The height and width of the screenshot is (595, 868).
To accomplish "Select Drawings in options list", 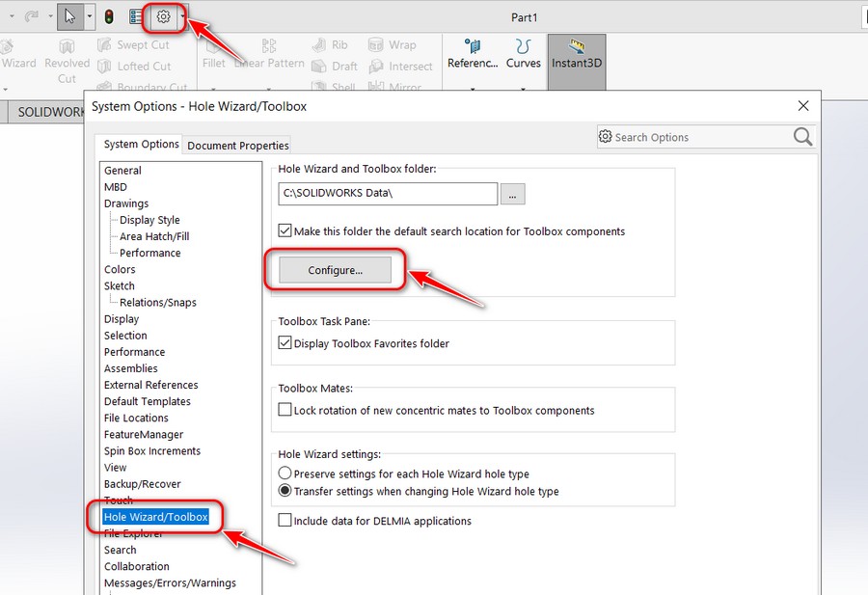I will (x=126, y=203).
